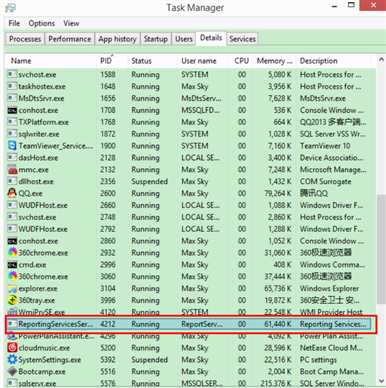Switch to the Startup tab
Viewport: 386px width, 388px height.
pos(156,39)
